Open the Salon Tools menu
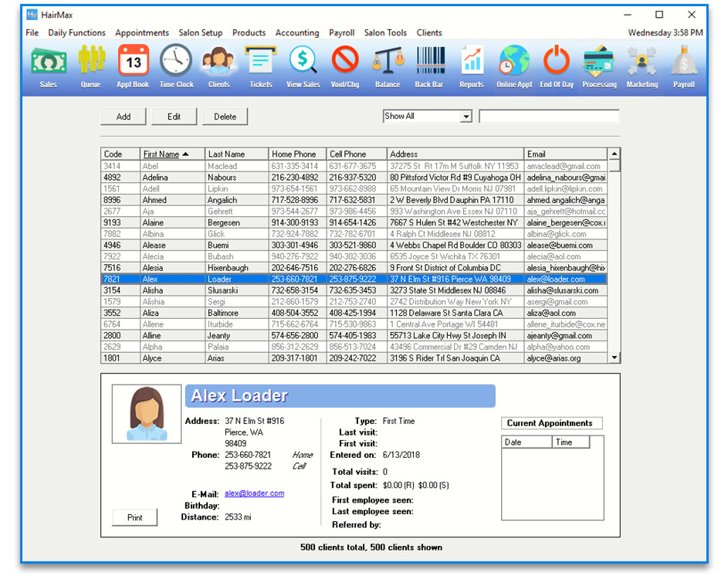This screenshot has width=728, height=576. (385, 33)
